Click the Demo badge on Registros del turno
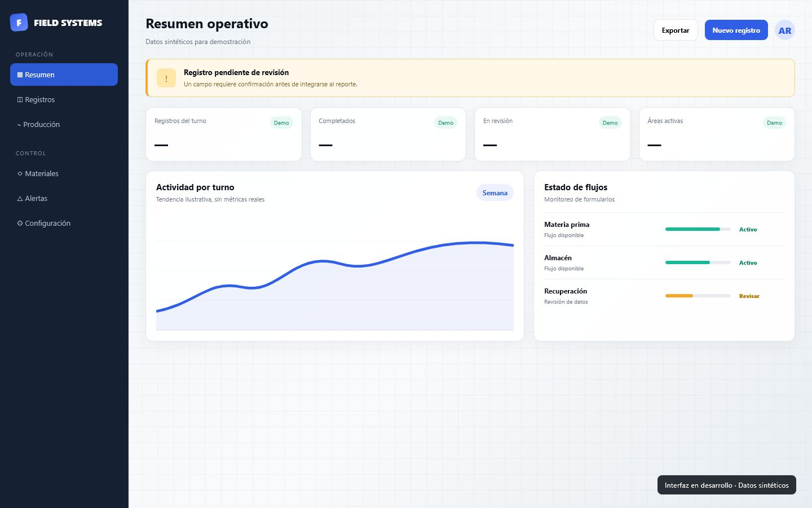The image size is (812, 508). click(281, 122)
